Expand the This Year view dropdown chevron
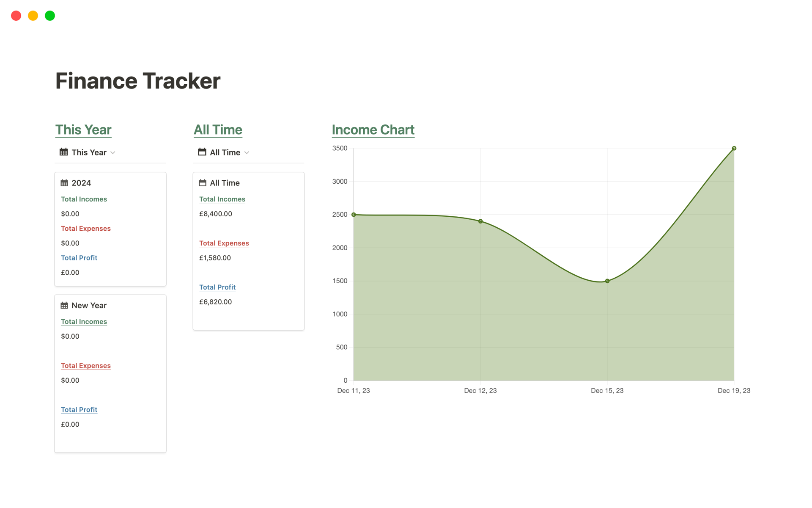Image resolution: width=812 pixels, height=508 pixels. [x=113, y=153]
